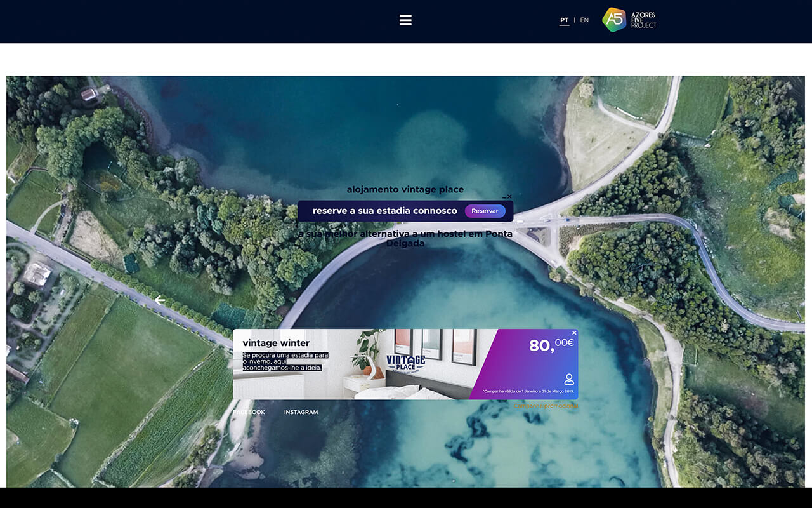Close the reservation bar with the X
Viewport: 812px width, 508px height.
click(x=509, y=197)
